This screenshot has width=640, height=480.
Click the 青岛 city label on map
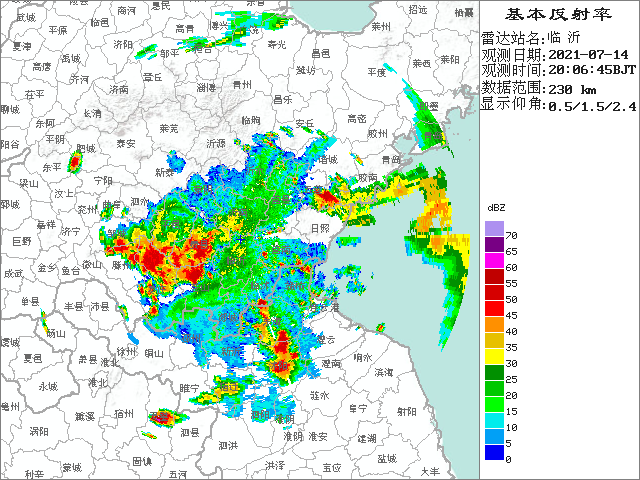tap(390, 159)
